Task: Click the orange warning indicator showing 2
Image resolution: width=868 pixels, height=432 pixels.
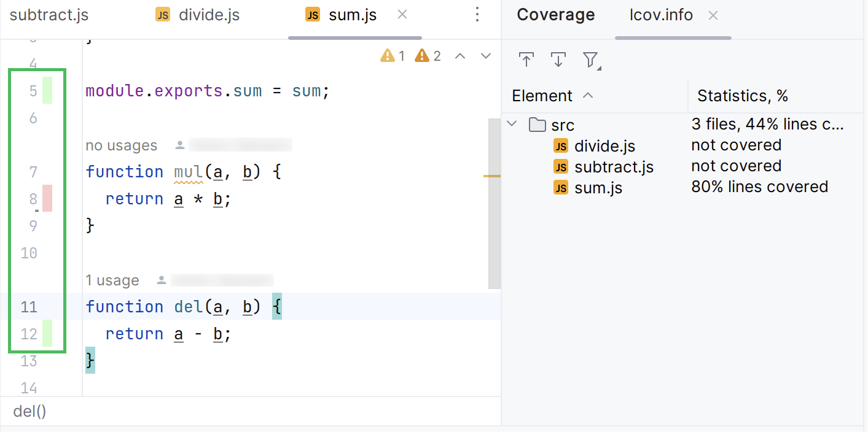Action: pos(428,56)
